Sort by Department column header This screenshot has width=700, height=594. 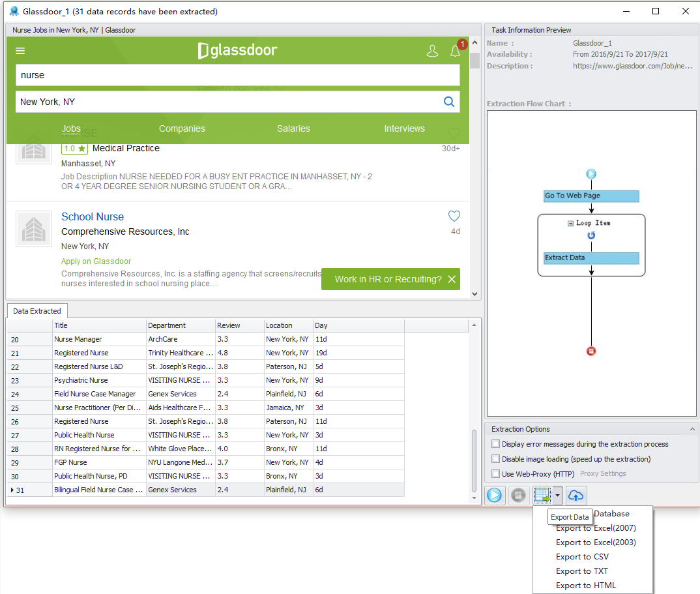[x=181, y=325]
